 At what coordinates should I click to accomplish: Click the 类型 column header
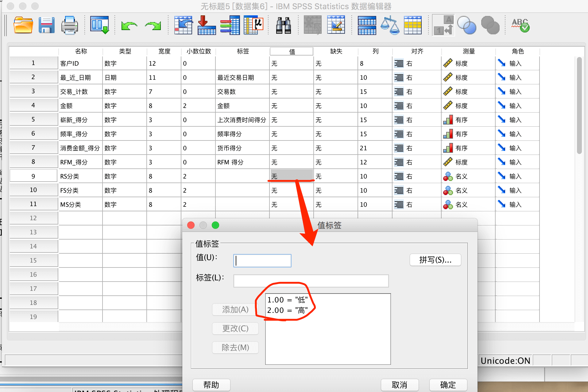125,51
